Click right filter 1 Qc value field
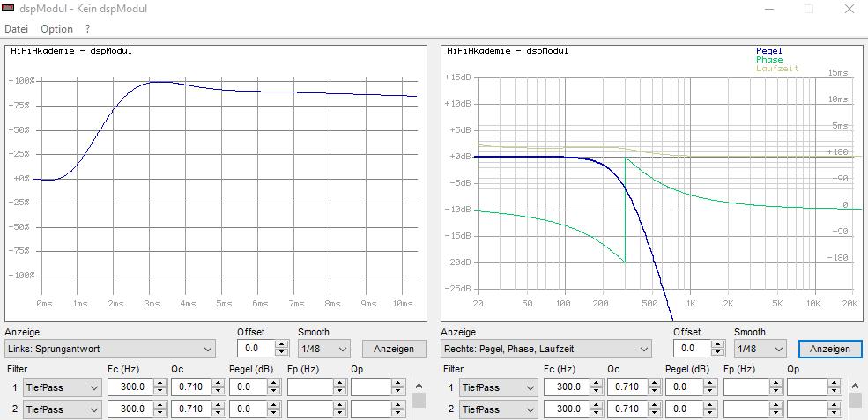The image size is (868, 420). 627,387
